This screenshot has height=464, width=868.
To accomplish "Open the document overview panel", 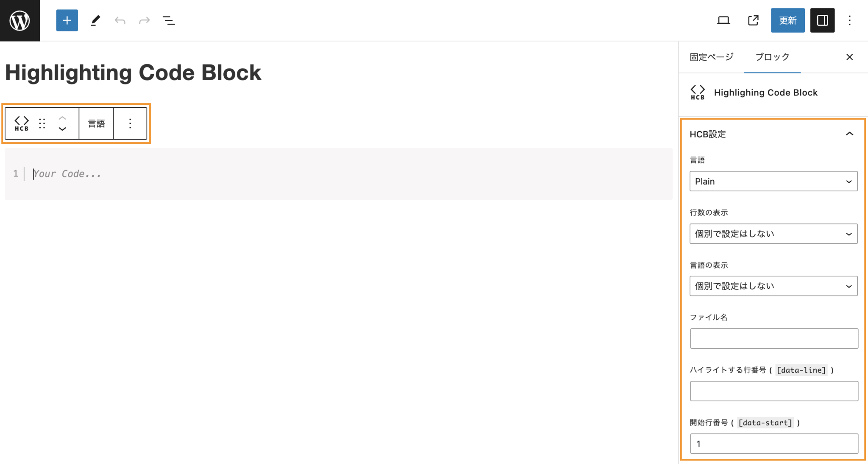I will [169, 20].
